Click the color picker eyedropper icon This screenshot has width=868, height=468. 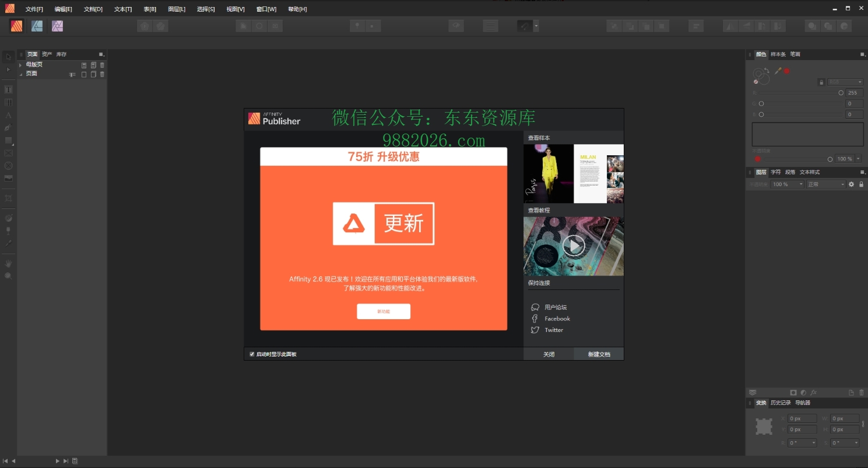[778, 71]
